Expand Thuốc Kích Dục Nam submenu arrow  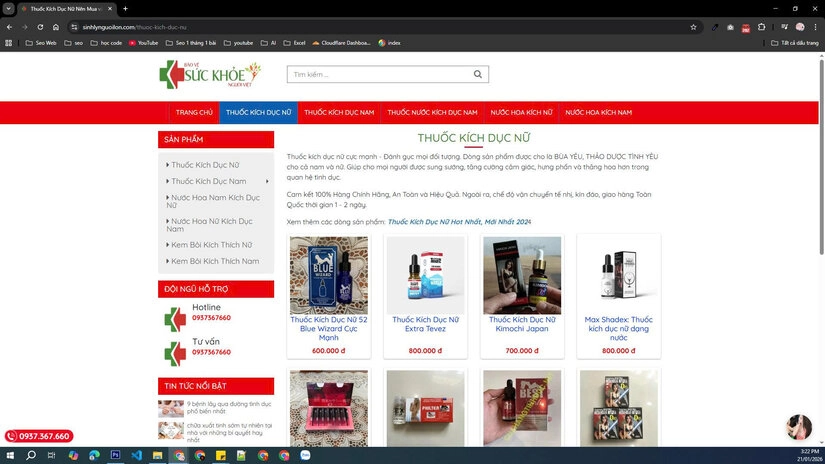(267, 181)
